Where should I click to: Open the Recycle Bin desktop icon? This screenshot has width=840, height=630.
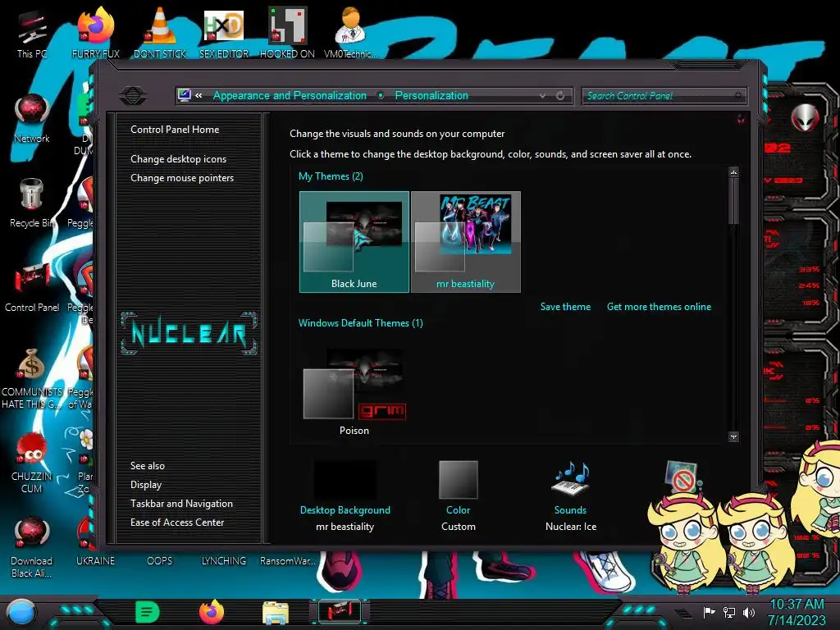tap(32, 203)
